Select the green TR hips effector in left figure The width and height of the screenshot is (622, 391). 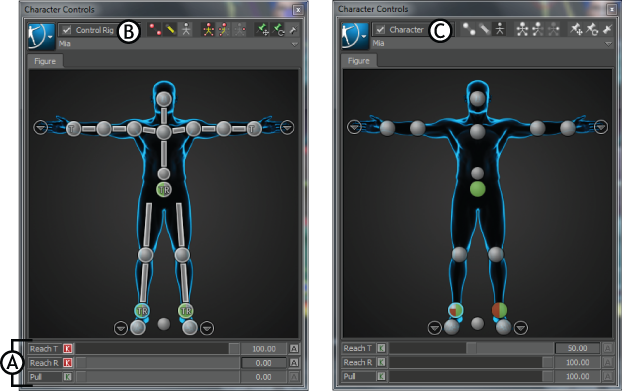[x=164, y=190]
